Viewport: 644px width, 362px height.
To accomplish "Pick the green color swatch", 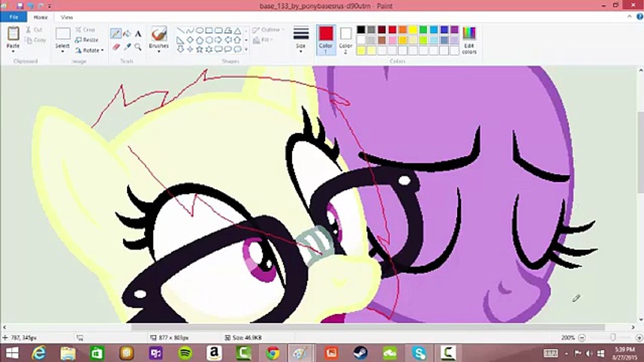I will tap(423, 30).
